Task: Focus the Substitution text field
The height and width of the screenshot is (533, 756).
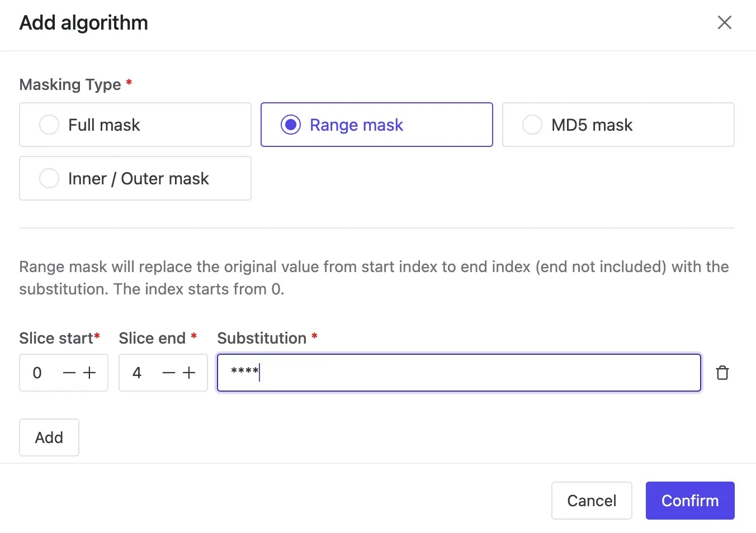Action: (459, 373)
